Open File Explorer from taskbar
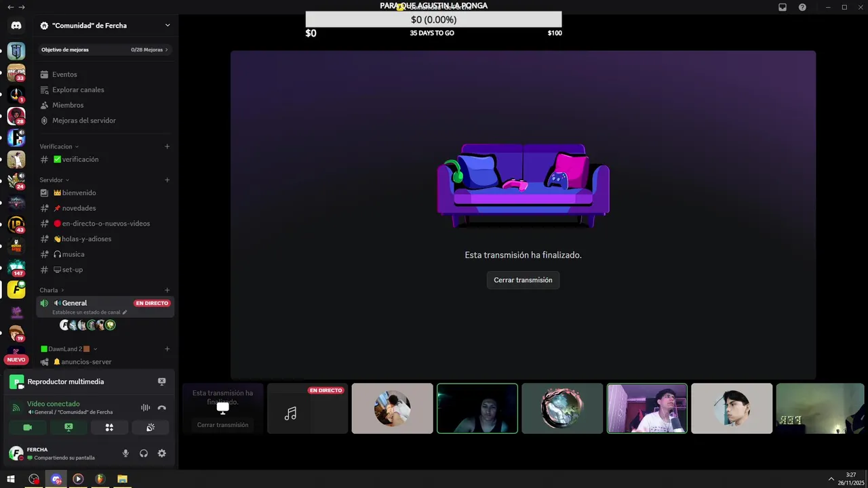This screenshot has width=868, height=488. 122,479
